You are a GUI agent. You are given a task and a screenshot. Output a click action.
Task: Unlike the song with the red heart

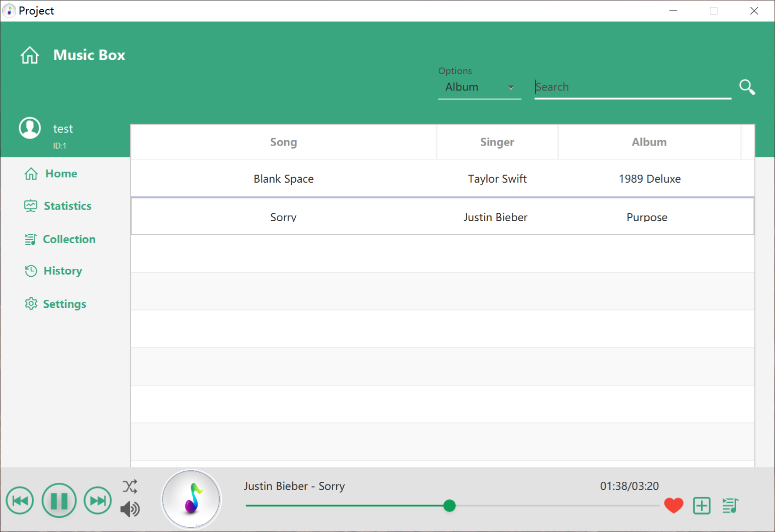(674, 505)
